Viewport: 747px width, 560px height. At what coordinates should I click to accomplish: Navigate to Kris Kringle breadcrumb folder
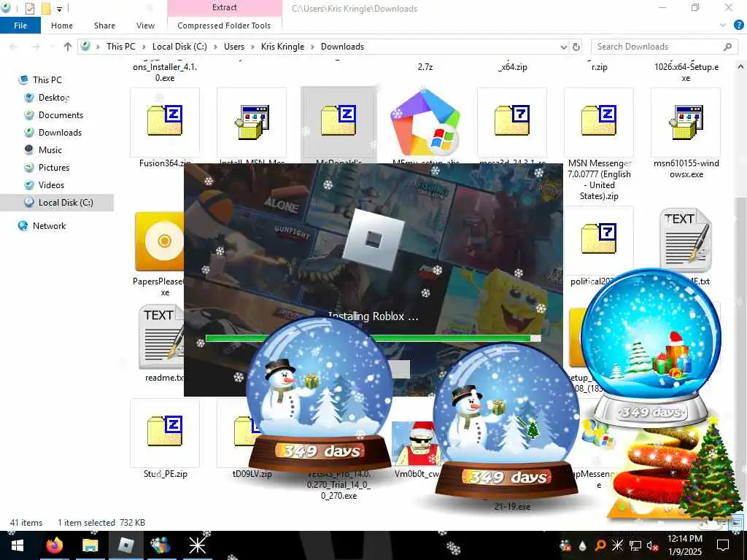(x=282, y=47)
